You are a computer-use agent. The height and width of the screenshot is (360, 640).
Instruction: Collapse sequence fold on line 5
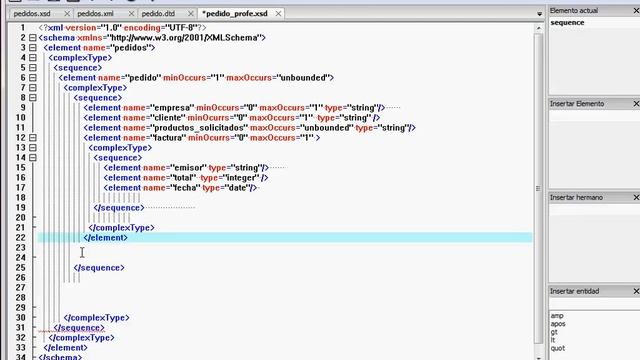coord(33,68)
